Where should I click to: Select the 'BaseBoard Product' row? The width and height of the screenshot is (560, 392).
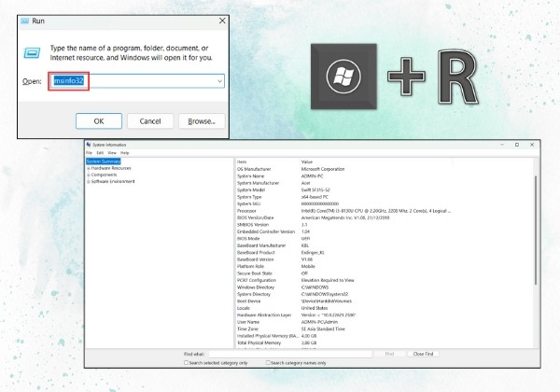pos(385,252)
